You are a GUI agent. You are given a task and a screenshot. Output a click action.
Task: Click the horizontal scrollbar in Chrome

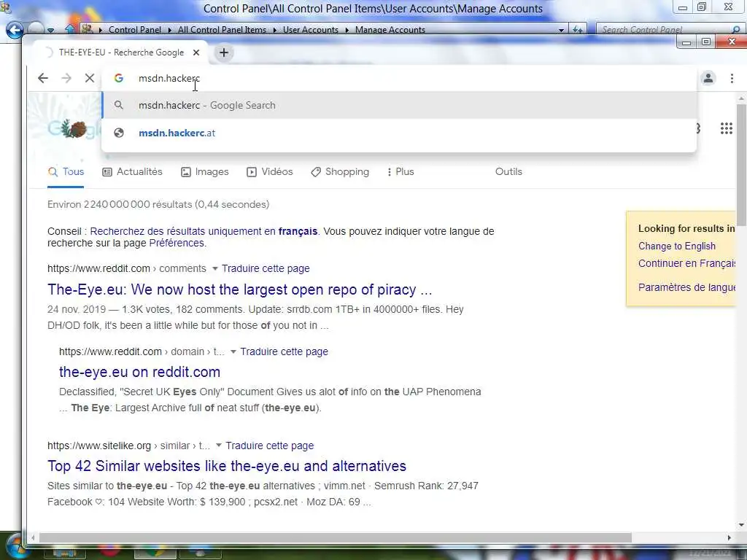click(336, 537)
